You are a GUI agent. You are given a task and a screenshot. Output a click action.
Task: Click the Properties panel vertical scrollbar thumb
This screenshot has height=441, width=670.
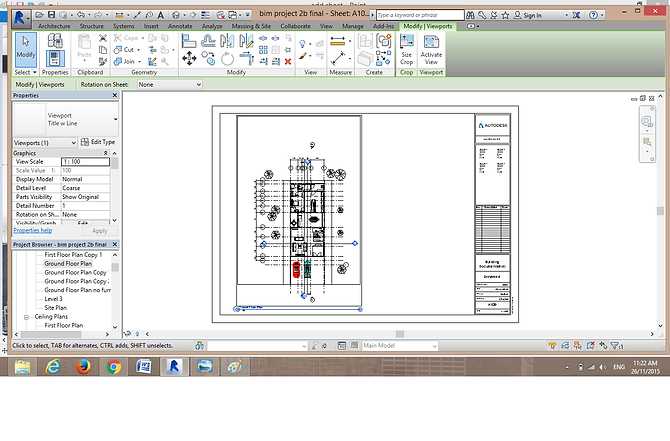click(x=115, y=164)
